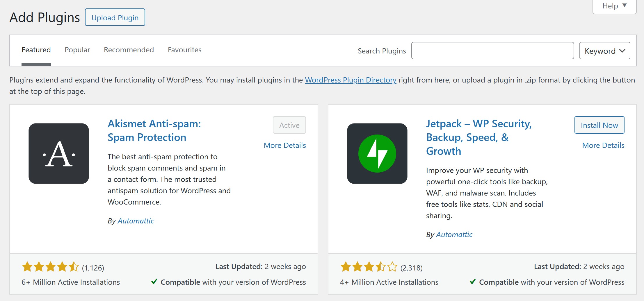Open the WordPress Plugin Directory link
The width and height of the screenshot is (644, 301).
coord(351,80)
